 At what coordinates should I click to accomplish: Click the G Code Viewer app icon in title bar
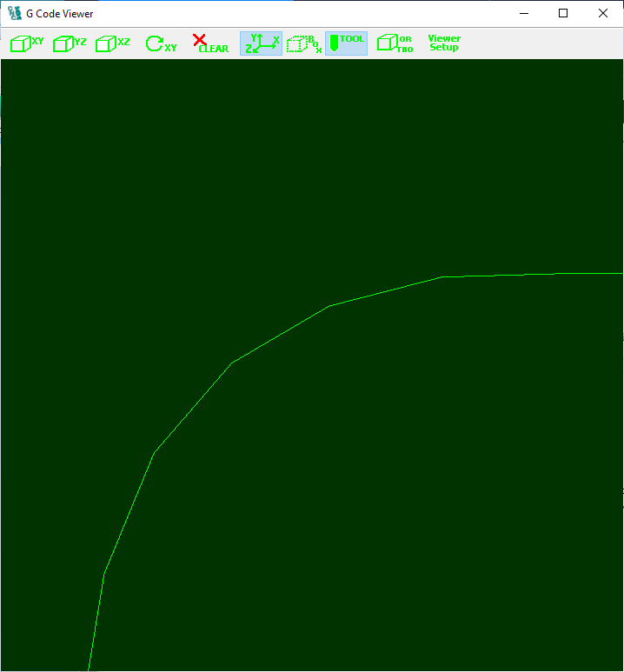point(15,13)
